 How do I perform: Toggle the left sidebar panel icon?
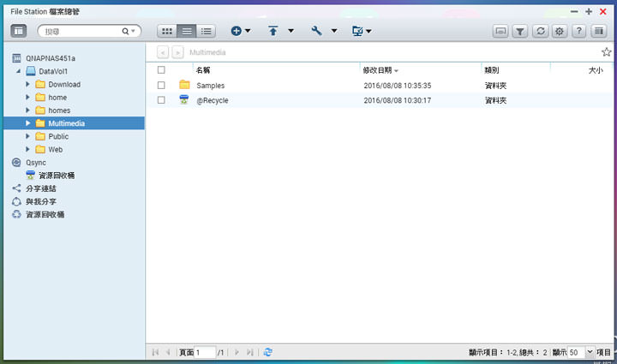click(19, 31)
